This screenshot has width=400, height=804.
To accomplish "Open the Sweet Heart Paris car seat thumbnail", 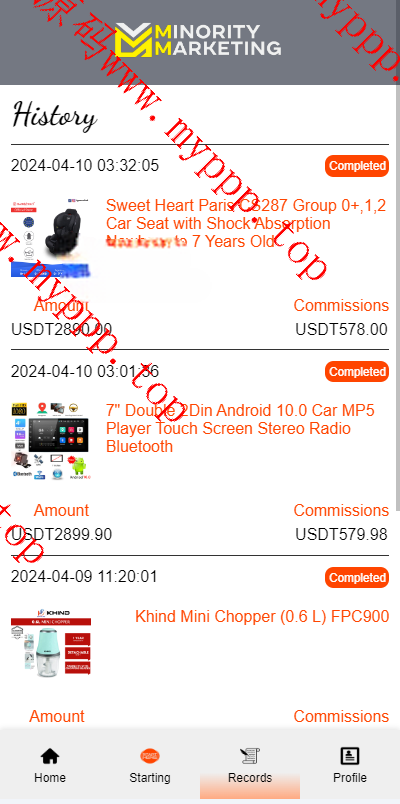I will [x=51, y=238].
